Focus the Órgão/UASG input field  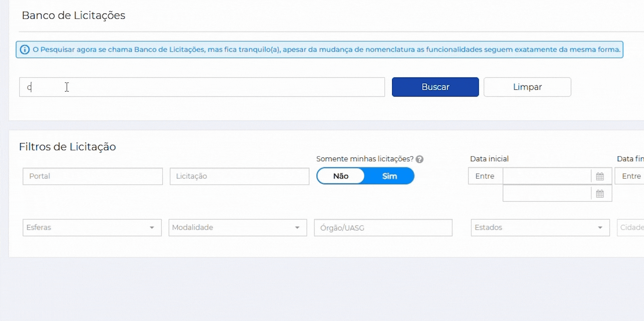[383, 228]
